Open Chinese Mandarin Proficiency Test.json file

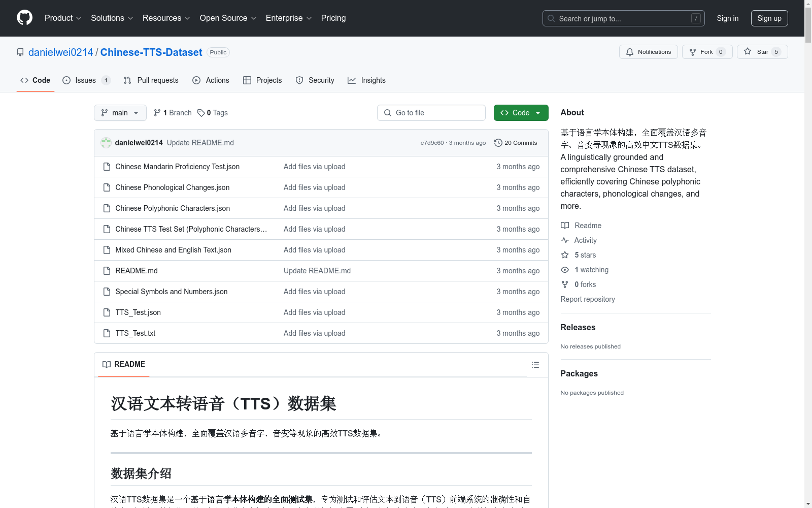[178, 167]
